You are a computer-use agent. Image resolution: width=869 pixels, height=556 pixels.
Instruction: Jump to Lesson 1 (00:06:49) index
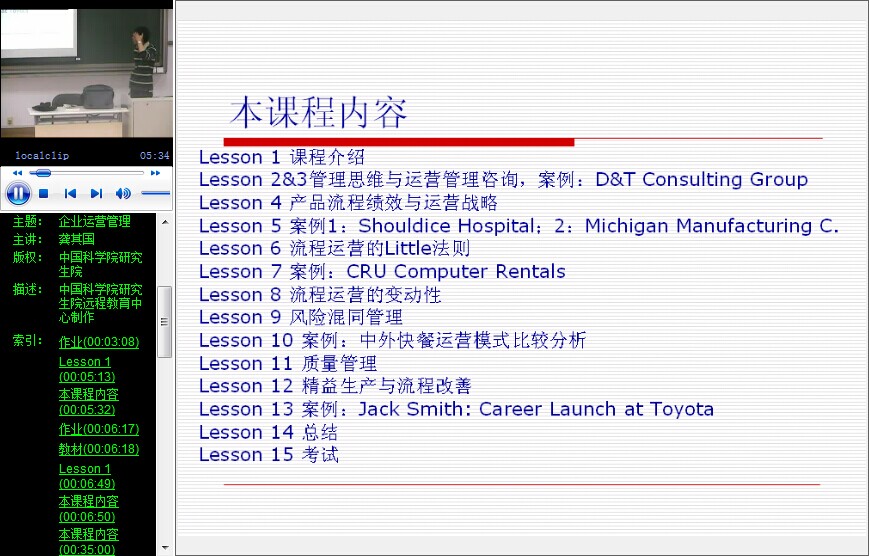(87, 476)
